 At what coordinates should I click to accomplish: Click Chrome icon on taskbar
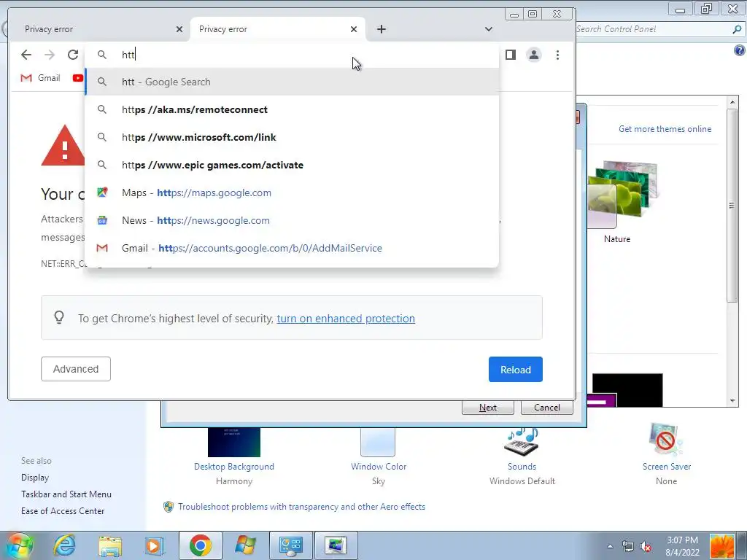tap(200, 545)
